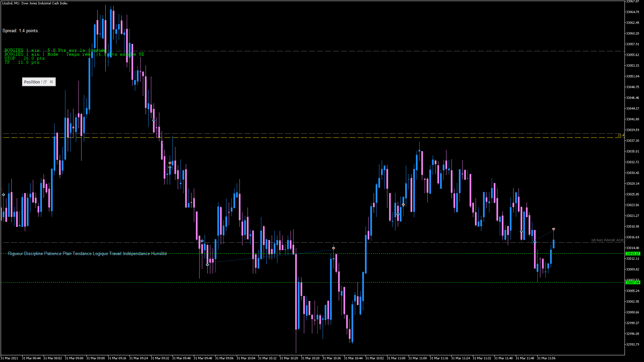Select blue arrow starting the long dotted trade line
This screenshot has height=362, width=644.
(x=208, y=264)
